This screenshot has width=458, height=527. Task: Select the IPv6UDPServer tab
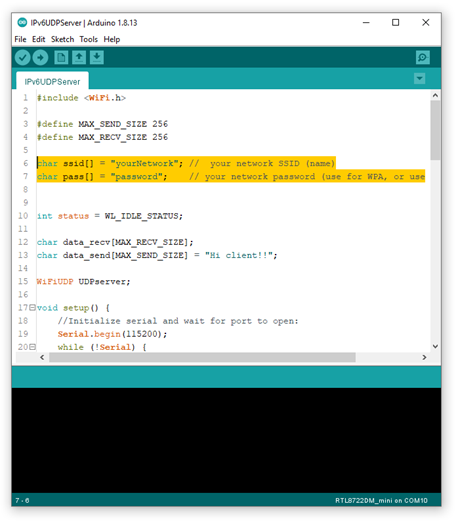(52, 82)
